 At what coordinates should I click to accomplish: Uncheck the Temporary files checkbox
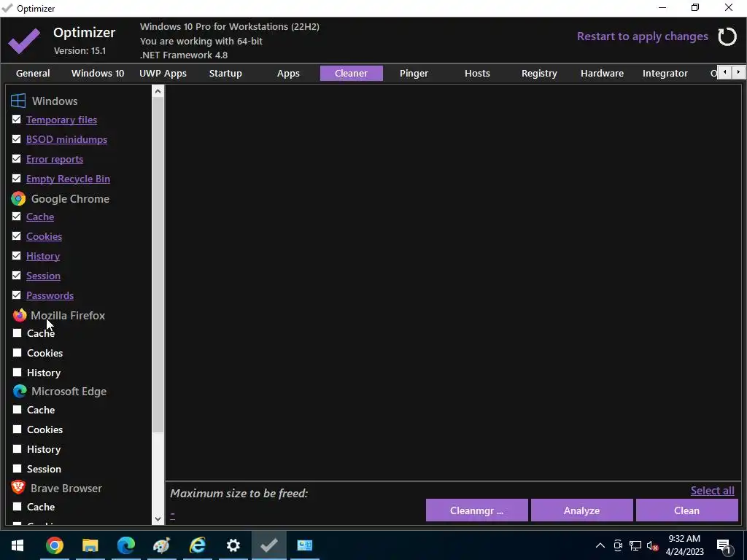click(17, 120)
